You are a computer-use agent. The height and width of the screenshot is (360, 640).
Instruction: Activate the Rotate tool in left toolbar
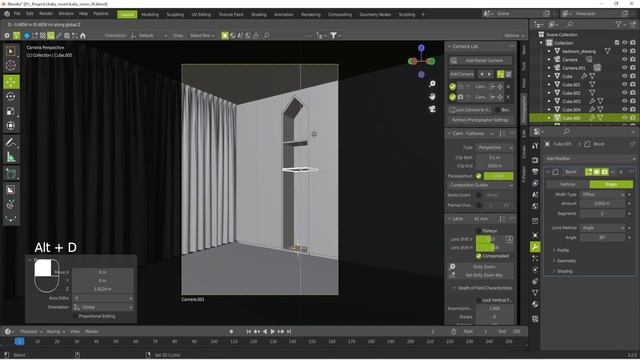[x=11, y=96]
